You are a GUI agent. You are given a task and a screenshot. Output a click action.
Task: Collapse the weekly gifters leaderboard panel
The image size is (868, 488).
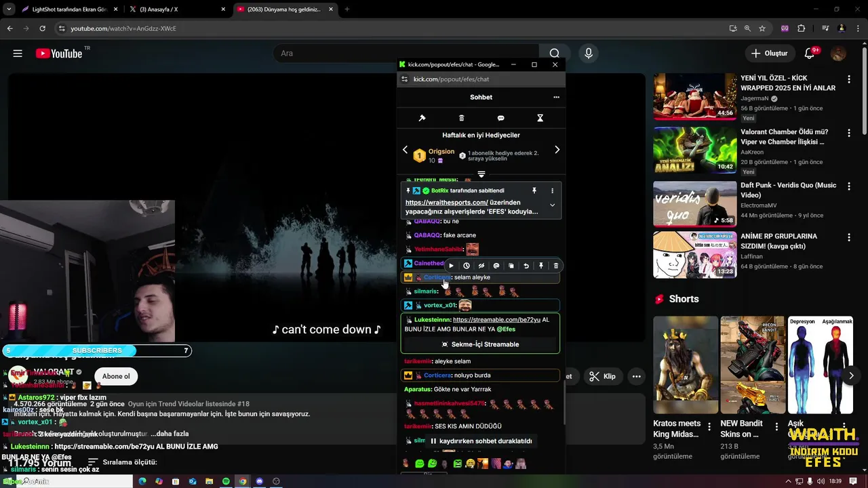point(481,174)
